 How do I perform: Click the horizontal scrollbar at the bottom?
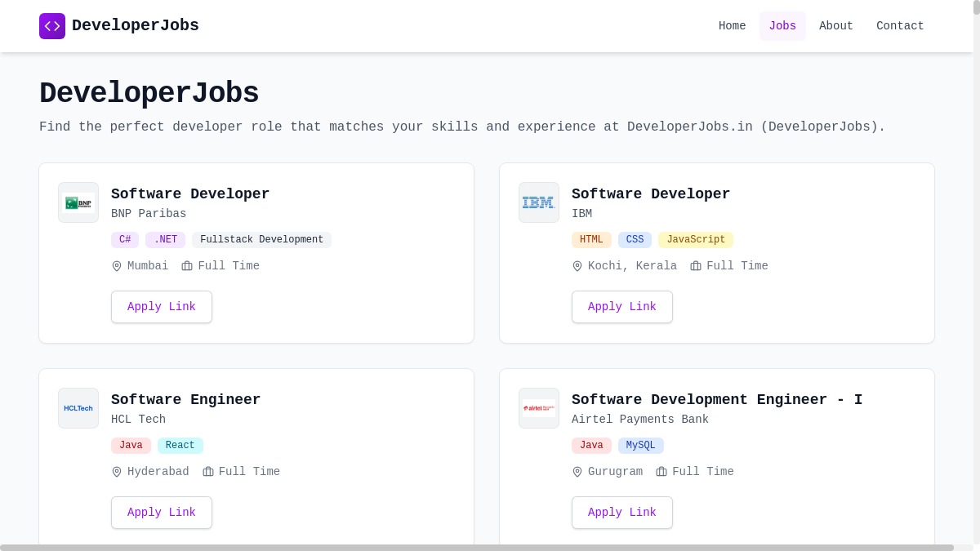(x=477, y=547)
